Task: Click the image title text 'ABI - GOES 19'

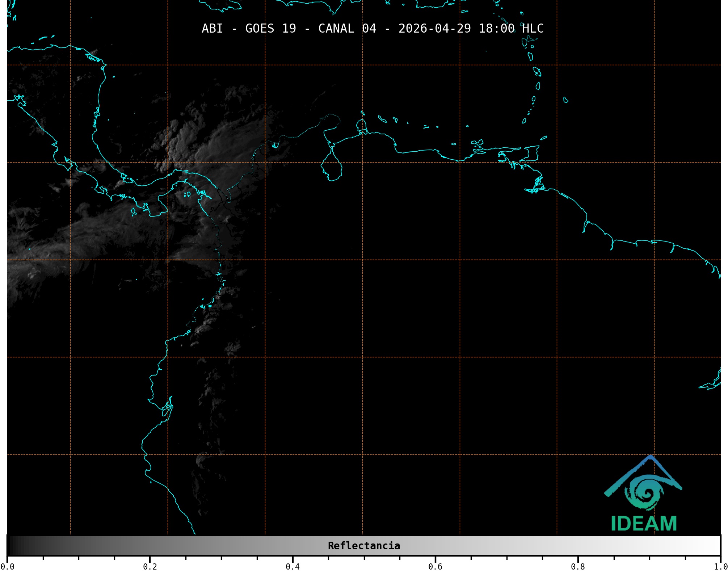Action: point(248,29)
